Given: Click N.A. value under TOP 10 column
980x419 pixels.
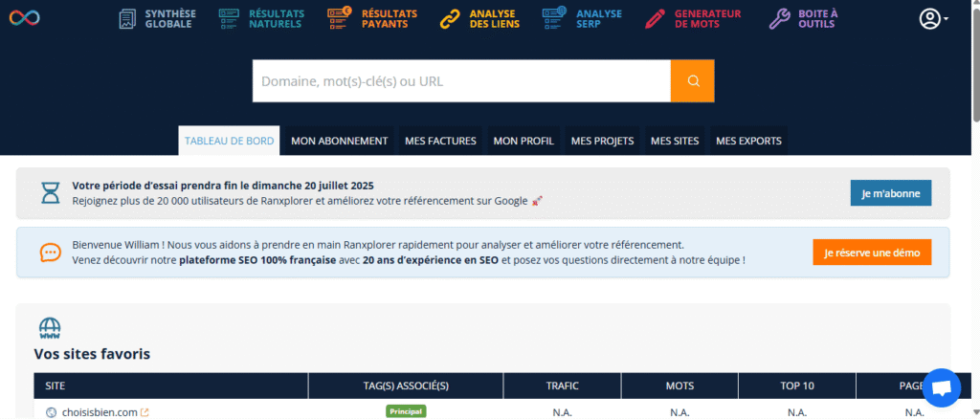Looking at the screenshot, I should pyautogui.click(x=797, y=412).
